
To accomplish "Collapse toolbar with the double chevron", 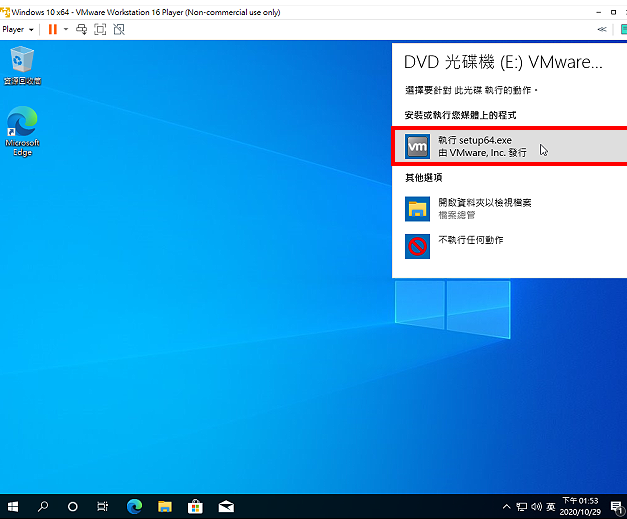I will tap(601, 29).
